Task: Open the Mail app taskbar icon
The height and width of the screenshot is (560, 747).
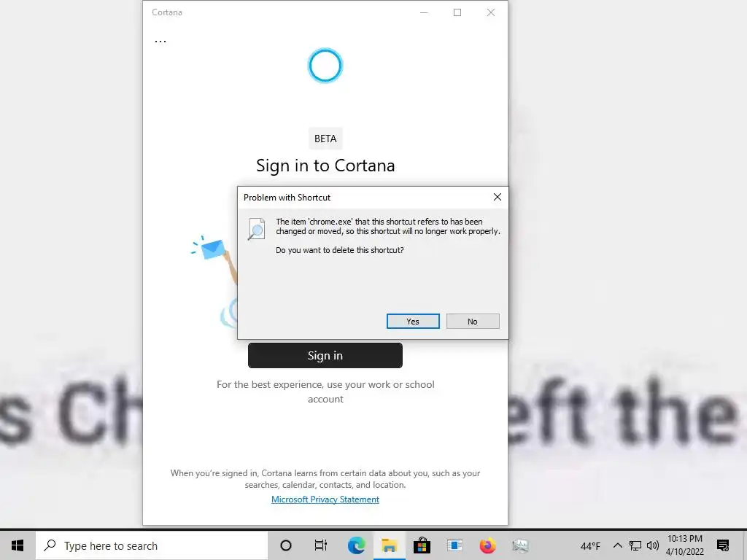Action: (x=454, y=545)
